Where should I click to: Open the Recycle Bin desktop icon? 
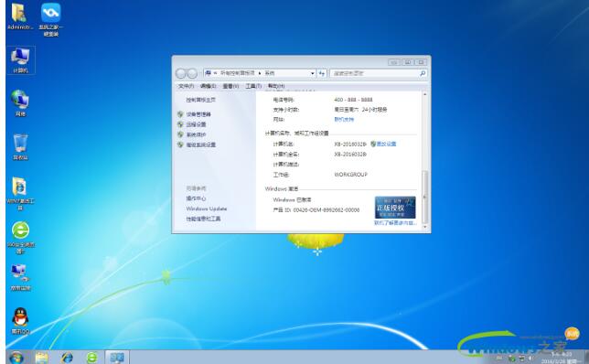pyautogui.click(x=20, y=146)
